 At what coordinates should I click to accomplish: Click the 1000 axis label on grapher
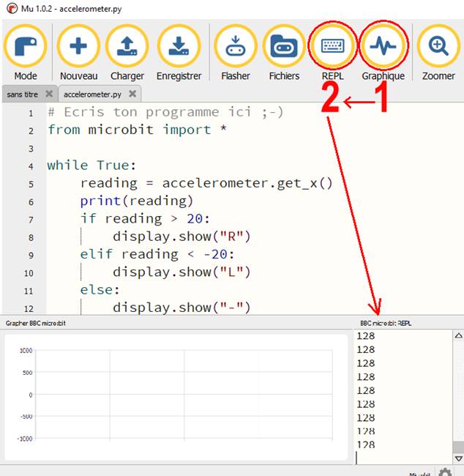pyautogui.click(x=26, y=350)
